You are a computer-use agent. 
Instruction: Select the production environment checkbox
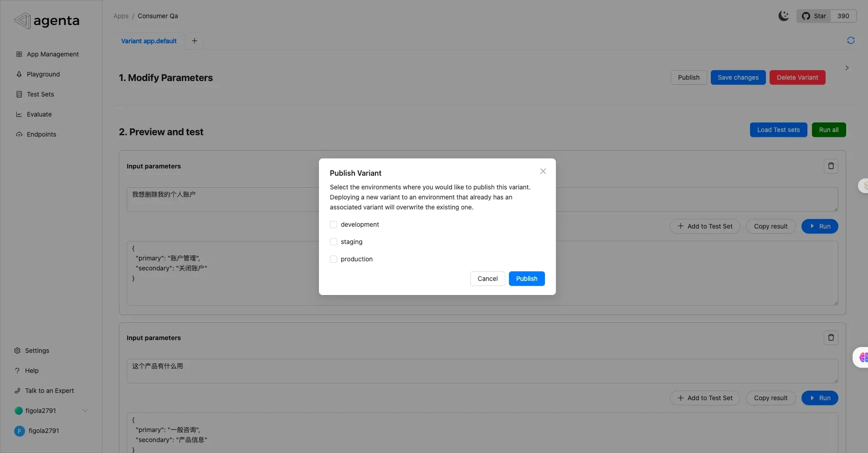point(334,259)
